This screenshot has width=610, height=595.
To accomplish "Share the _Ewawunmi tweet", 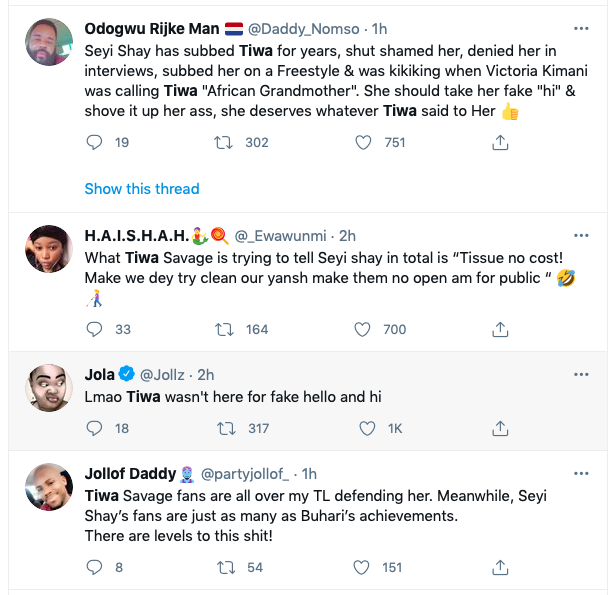I will [499, 329].
